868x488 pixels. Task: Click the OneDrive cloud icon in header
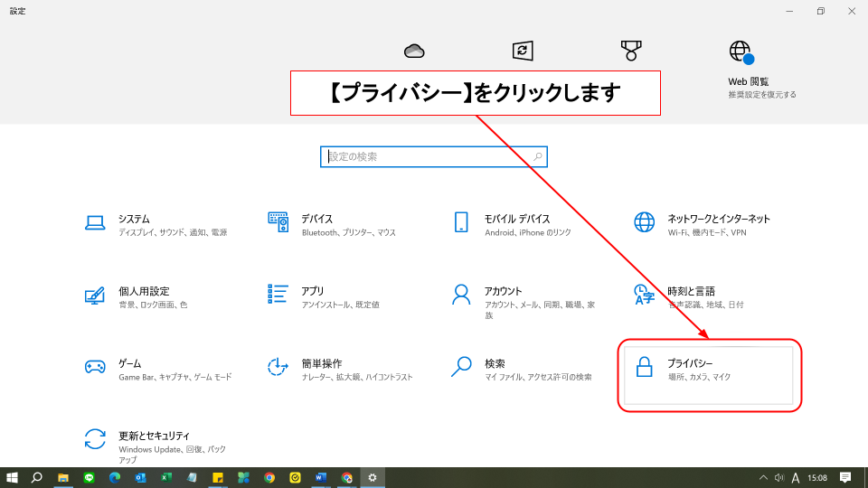coord(414,51)
